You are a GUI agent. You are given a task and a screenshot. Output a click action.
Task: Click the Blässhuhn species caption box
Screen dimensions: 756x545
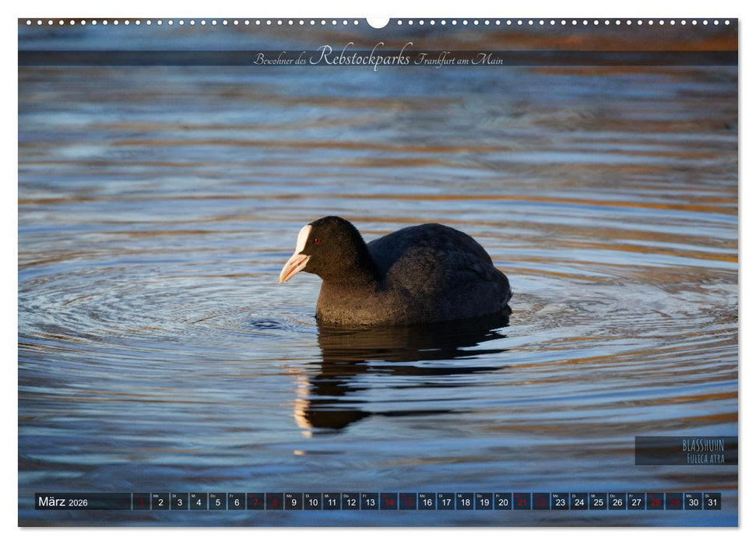[x=685, y=450]
